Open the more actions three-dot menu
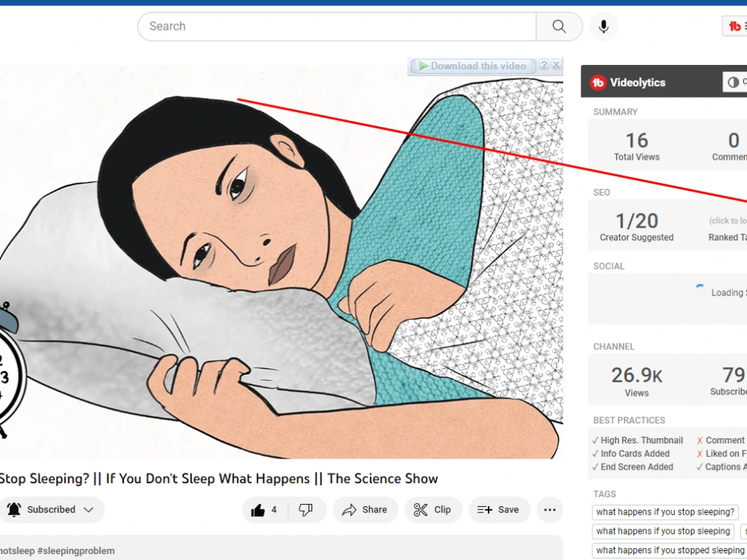This screenshot has width=747, height=560. tap(550, 510)
